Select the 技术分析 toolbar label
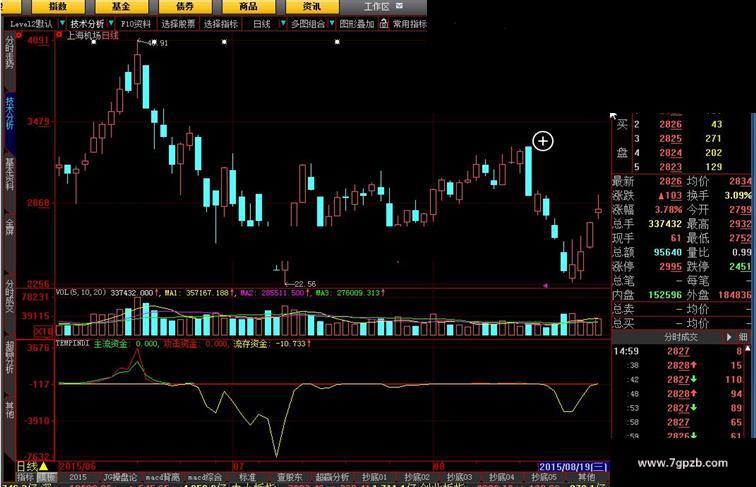The image size is (756, 487). 87,24
